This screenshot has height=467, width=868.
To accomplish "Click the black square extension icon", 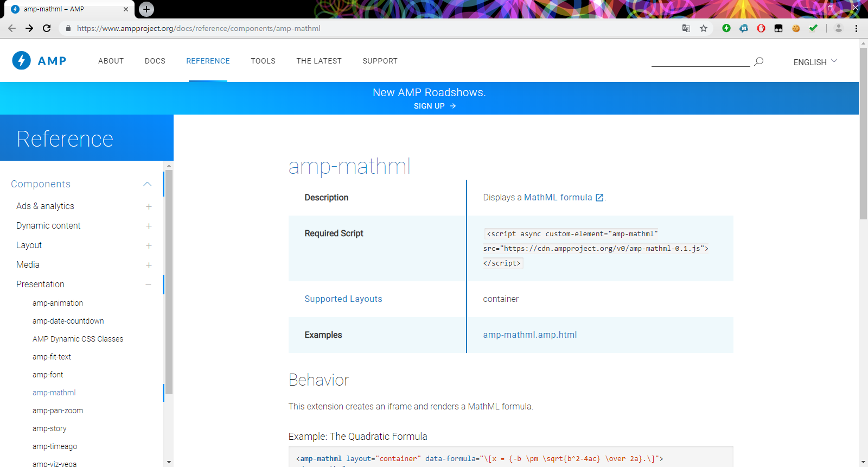I will pos(778,28).
